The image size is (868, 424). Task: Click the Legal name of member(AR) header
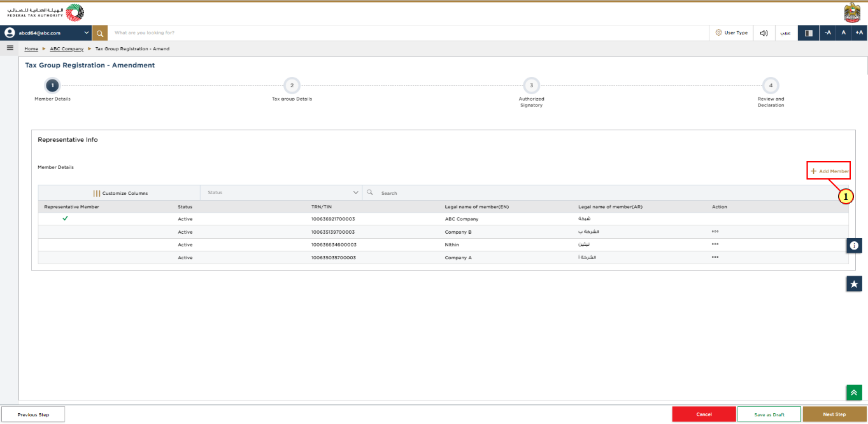pyautogui.click(x=610, y=207)
